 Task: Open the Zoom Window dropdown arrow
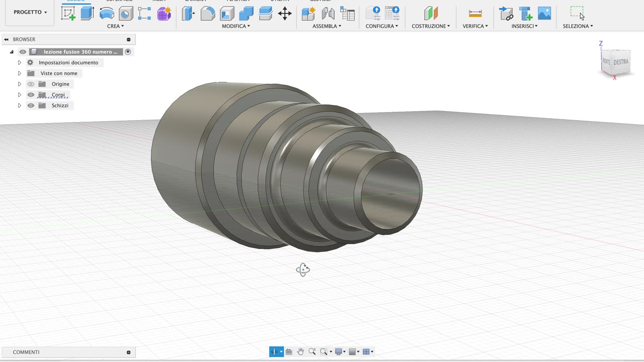tap(330, 352)
